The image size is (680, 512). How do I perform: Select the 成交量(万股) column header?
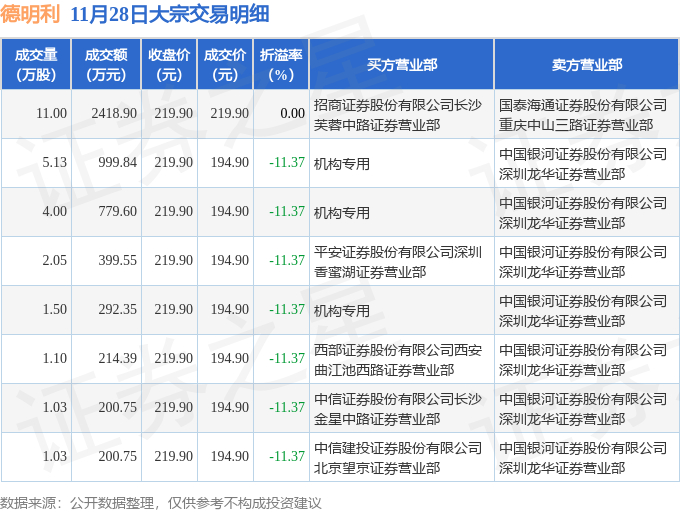36,65
